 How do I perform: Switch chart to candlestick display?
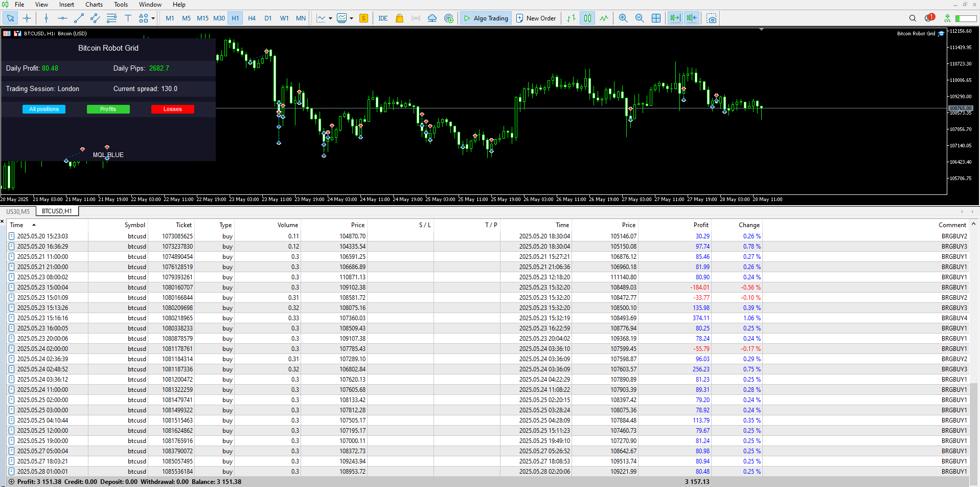click(587, 18)
